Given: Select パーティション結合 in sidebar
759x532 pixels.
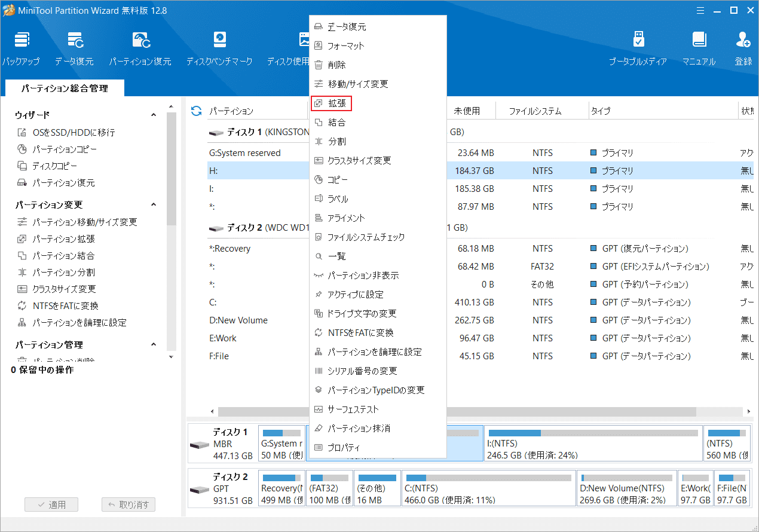Looking at the screenshot, I should coord(56,256).
